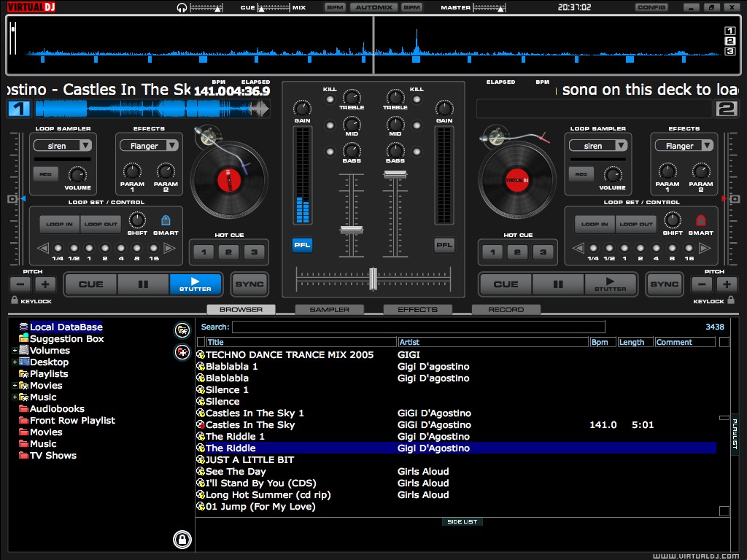Screen dimensions: 747x560
Task: Click the Config button
Action: click(651, 7)
